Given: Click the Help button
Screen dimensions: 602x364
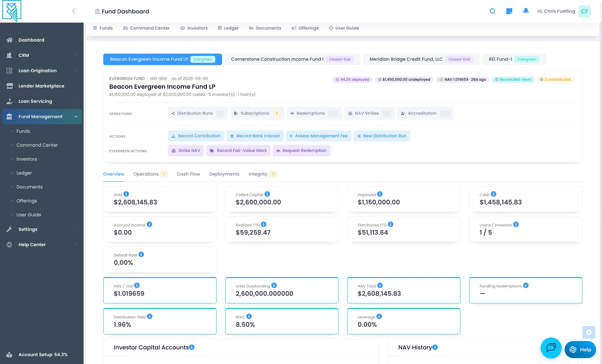Looking at the screenshot, I should pyautogui.click(x=580, y=350).
